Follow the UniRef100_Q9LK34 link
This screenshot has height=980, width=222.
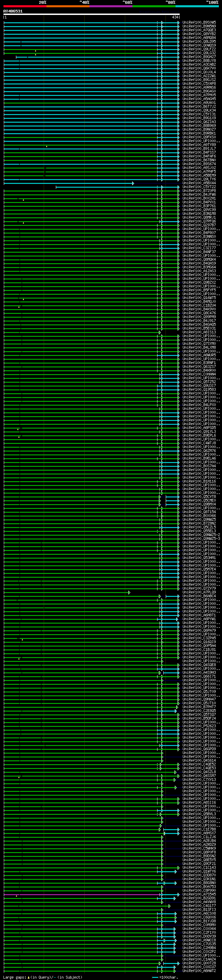point(199,110)
